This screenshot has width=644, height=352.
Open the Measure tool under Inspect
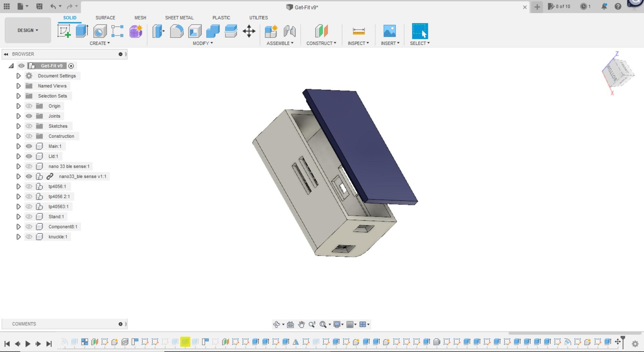coord(359,31)
